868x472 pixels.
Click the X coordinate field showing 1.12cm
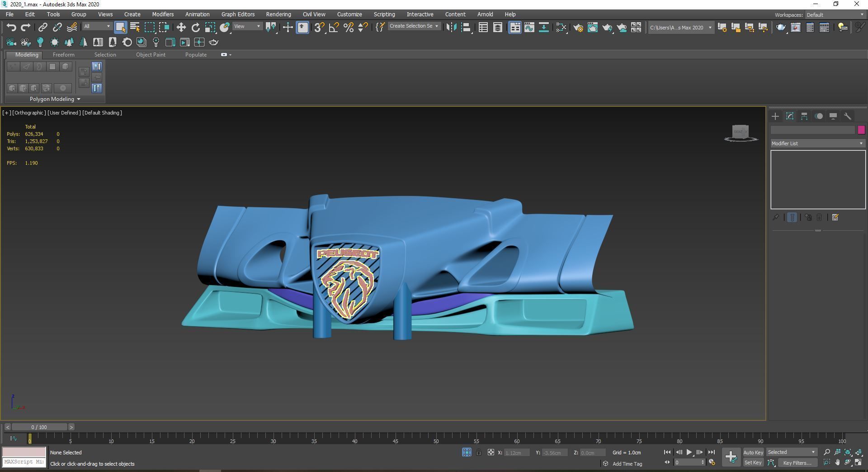[517, 453]
